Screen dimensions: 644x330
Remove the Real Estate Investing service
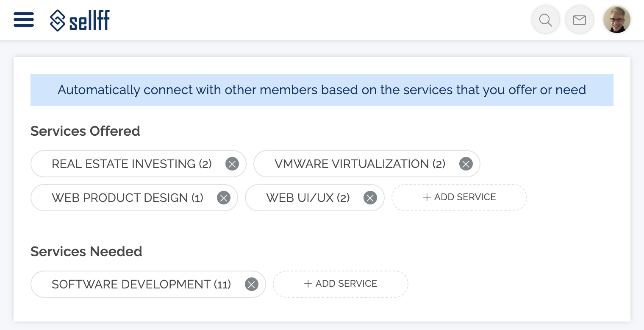[232, 164]
